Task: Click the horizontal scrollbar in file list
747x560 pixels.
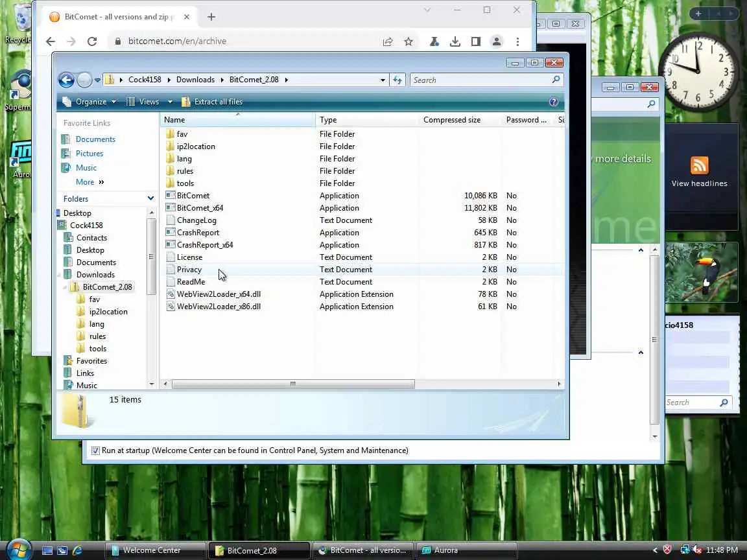Action: click(293, 384)
